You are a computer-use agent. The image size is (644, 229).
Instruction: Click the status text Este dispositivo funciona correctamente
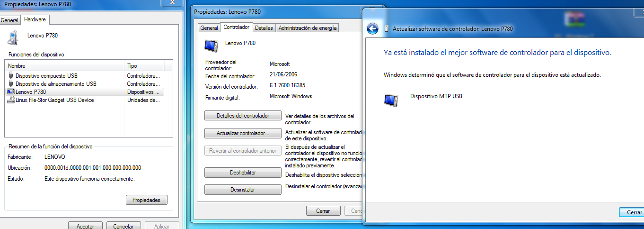click(x=89, y=179)
